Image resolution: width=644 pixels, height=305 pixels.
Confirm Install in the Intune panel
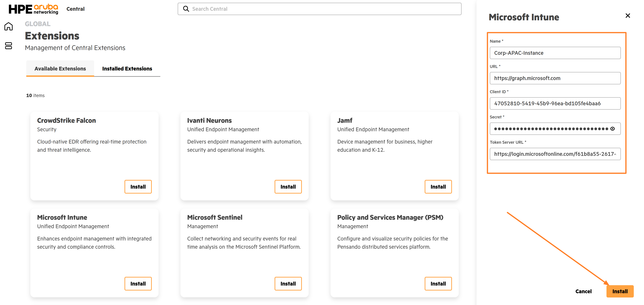620,291
